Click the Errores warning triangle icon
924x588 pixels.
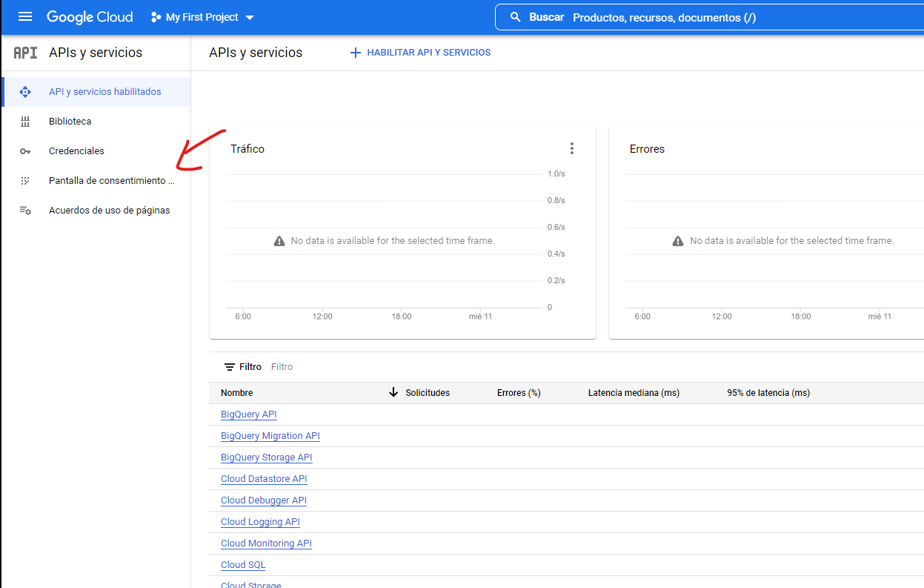click(678, 241)
